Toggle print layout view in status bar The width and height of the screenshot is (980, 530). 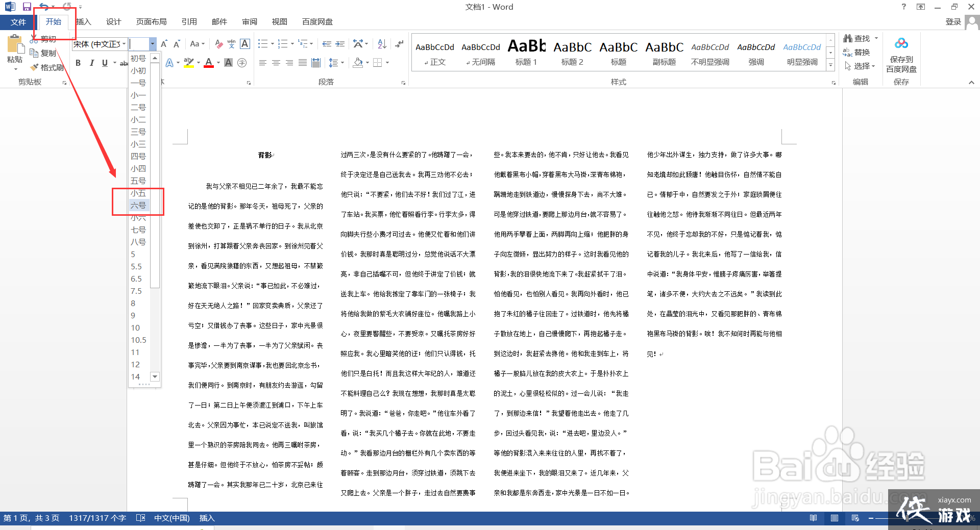click(835, 518)
